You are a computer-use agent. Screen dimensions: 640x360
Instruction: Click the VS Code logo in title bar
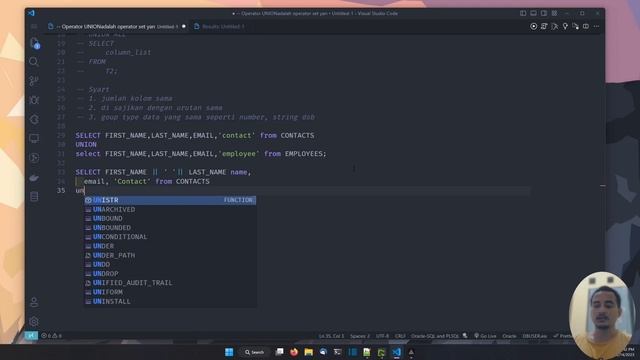click(31, 13)
